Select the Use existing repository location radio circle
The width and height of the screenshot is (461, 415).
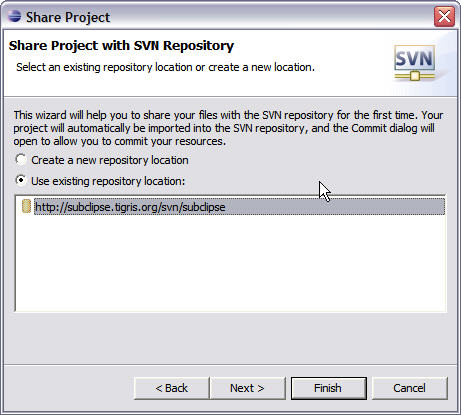click(21, 180)
